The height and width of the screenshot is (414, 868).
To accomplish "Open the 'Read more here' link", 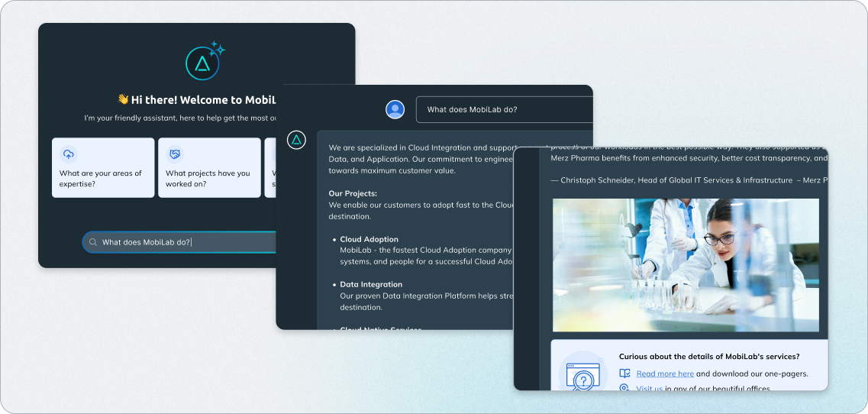I will coord(665,374).
